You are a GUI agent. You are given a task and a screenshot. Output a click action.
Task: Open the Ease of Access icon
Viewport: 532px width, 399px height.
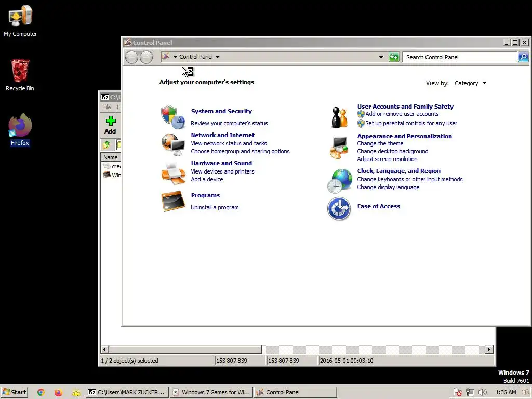[339, 209]
